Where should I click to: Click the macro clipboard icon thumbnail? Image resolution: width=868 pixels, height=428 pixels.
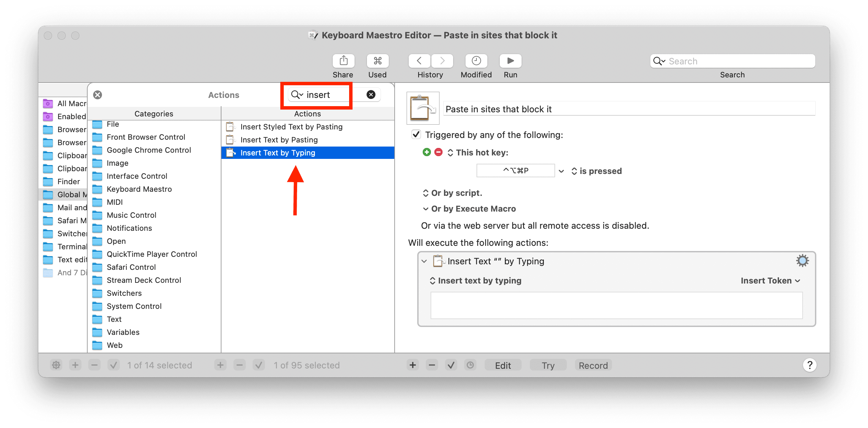tap(423, 108)
